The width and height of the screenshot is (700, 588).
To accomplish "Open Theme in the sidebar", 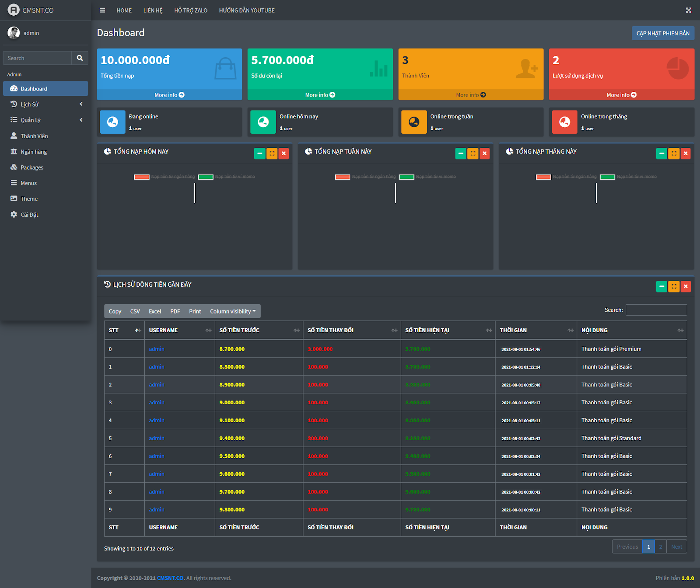I will tap(45, 199).
